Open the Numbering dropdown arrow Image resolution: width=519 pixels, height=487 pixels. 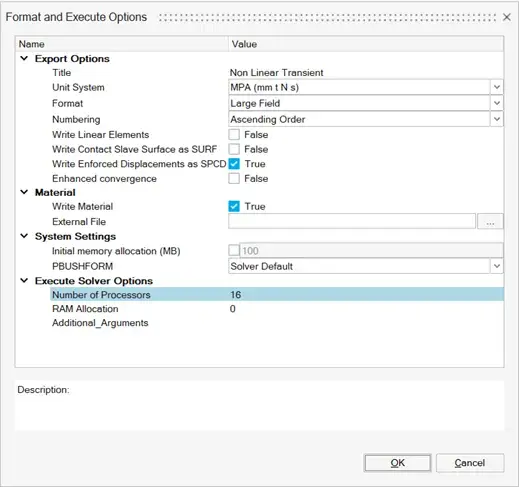coord(497,119)
